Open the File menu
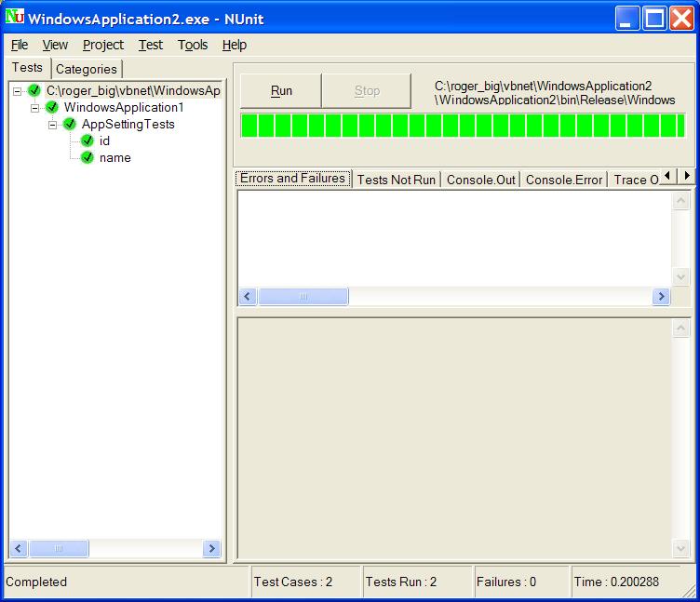Viewport: 700px width, 602px height. click(x=20, y=45)
